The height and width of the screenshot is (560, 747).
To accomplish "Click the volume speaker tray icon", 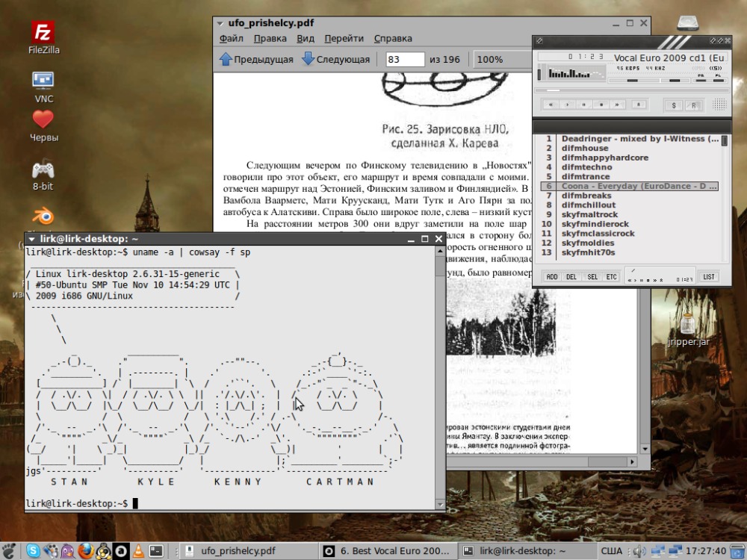I will (639, 551).
